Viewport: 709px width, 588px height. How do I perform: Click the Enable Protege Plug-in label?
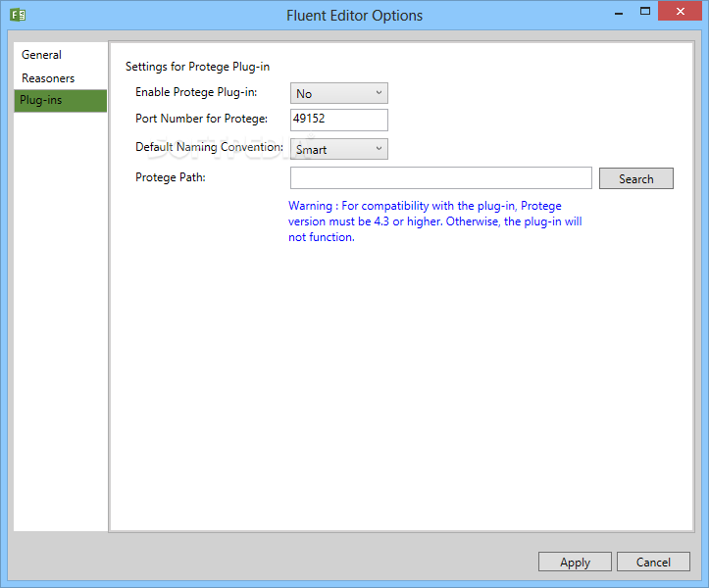point(196,92)
